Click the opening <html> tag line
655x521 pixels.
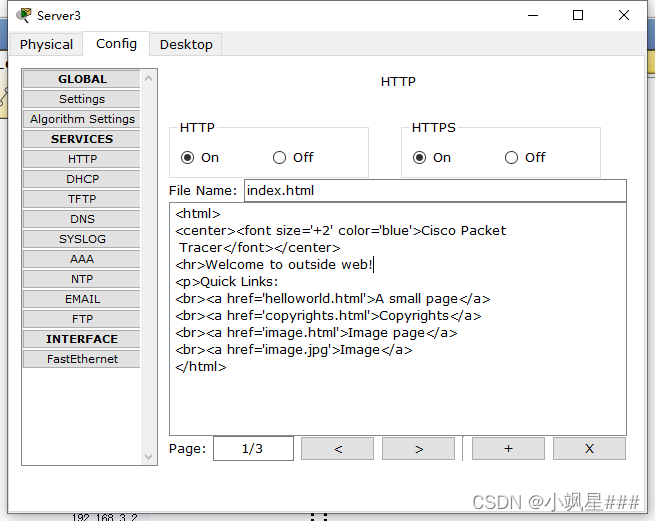[198, 213]
